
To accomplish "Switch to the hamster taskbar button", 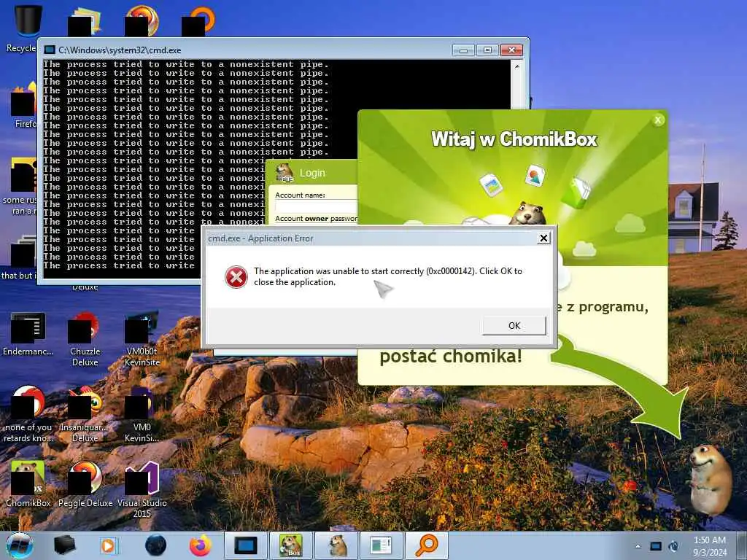I will [x=336, y=545].
